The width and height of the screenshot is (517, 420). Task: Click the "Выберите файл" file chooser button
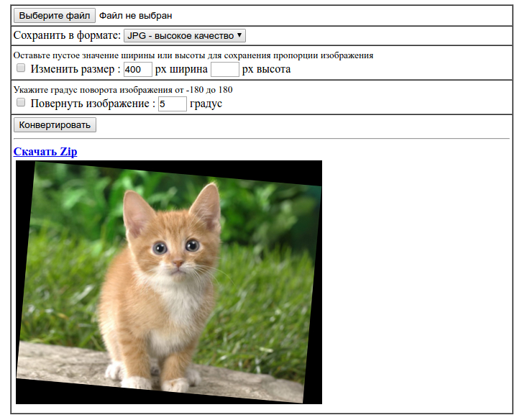[55, 15]
